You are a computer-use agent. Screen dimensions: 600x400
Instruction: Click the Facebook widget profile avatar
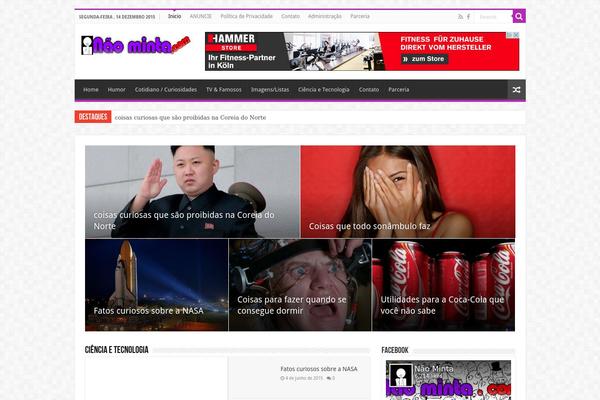(x=401, y=375)
